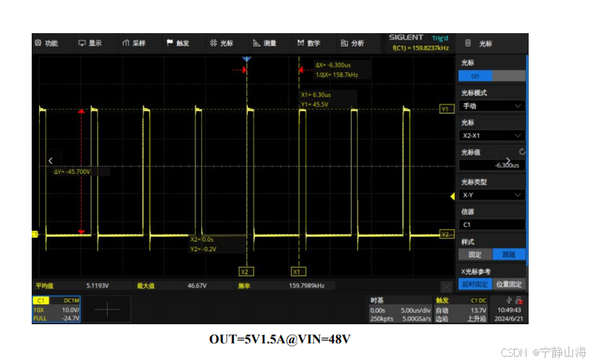Click the panel icon next to 光标 title
The image size is (595, 364).
tap(468, 43)
